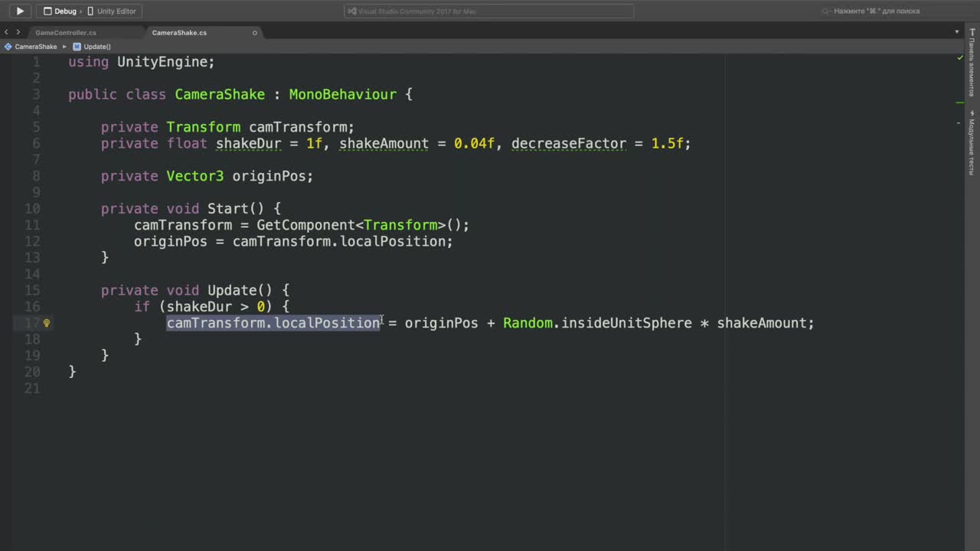Click the 0.04f value of shakeAmount

(x=475, y=144)
